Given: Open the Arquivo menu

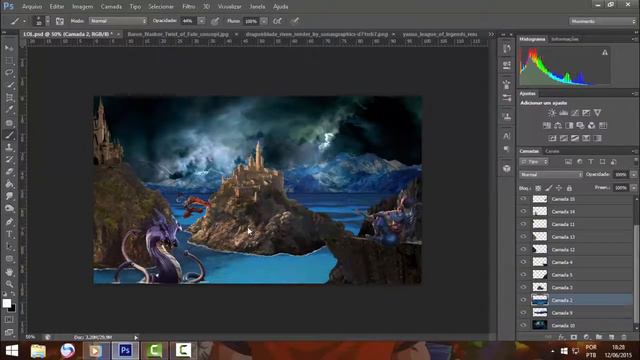Looking at the screenshot, I should [x=32, y=7].
